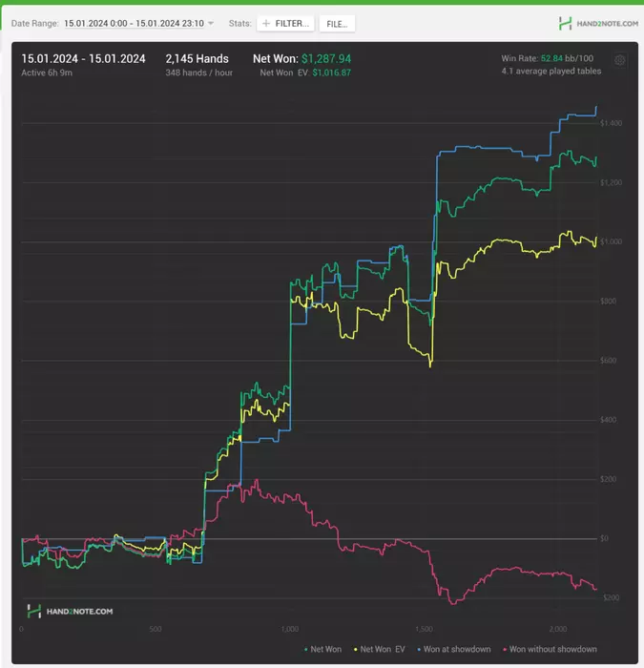The width and height of the screenshot is (644, 668).
Task: Click the 2,145 Hands text
Action: pos(197,59)
